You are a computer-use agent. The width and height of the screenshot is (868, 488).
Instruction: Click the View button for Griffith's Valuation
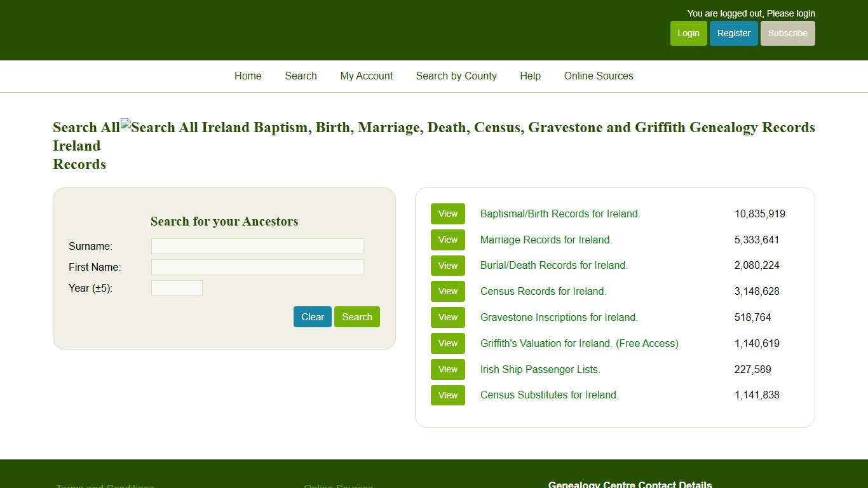[447, 343]
